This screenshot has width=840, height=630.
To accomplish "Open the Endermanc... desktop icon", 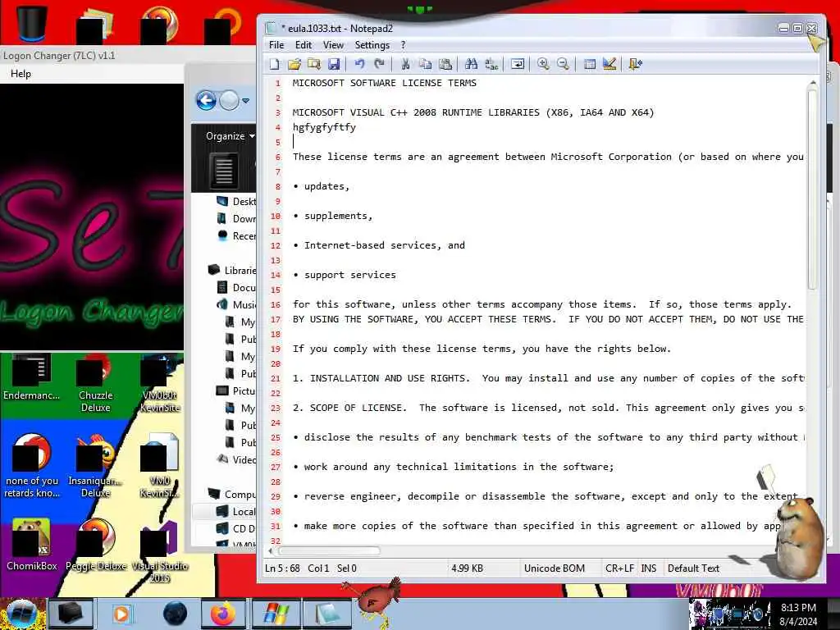I will coord(32,378).
